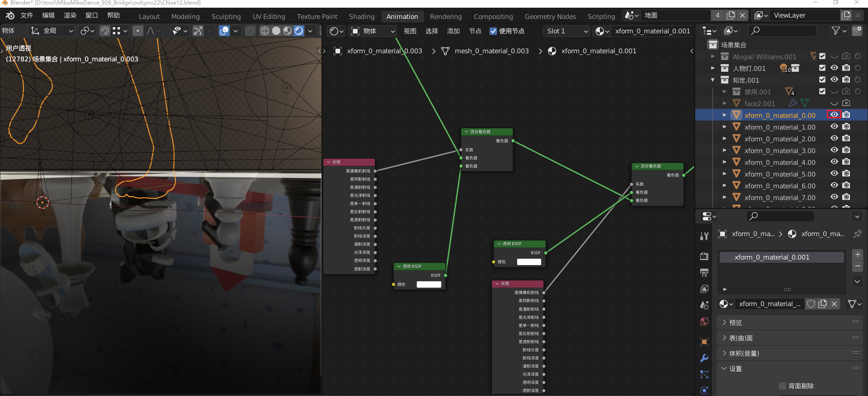Add new collection in outliner
868x396 pixels.
[857, 31]
